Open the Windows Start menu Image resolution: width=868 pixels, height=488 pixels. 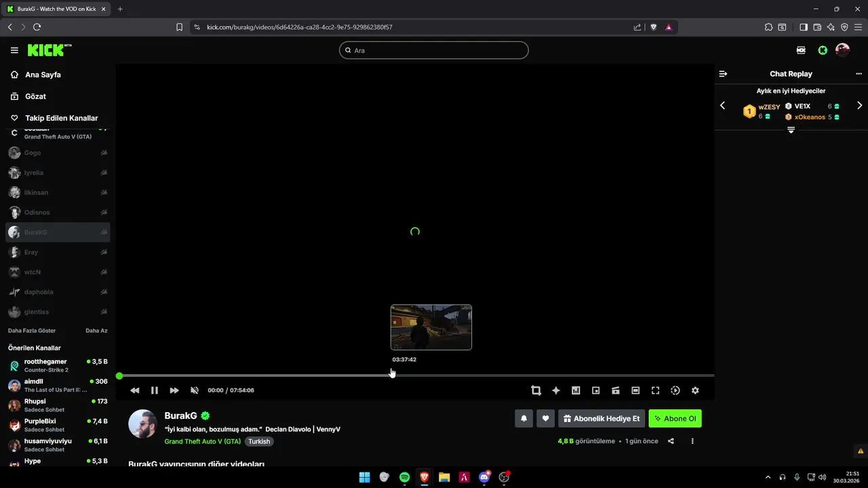[364, 477]
